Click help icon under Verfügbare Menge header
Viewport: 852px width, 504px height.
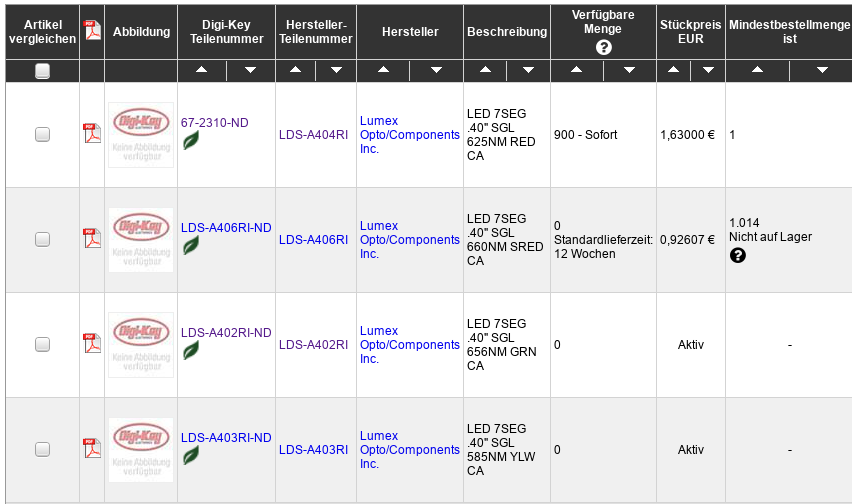(603, 48)
